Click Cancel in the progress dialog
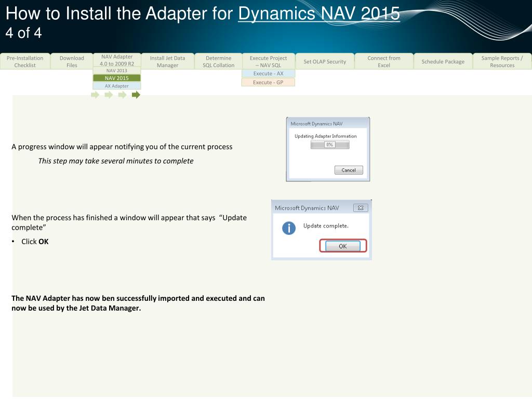Image resolution: width=532 pixels, height=399 pixels. tap(349, 170)
